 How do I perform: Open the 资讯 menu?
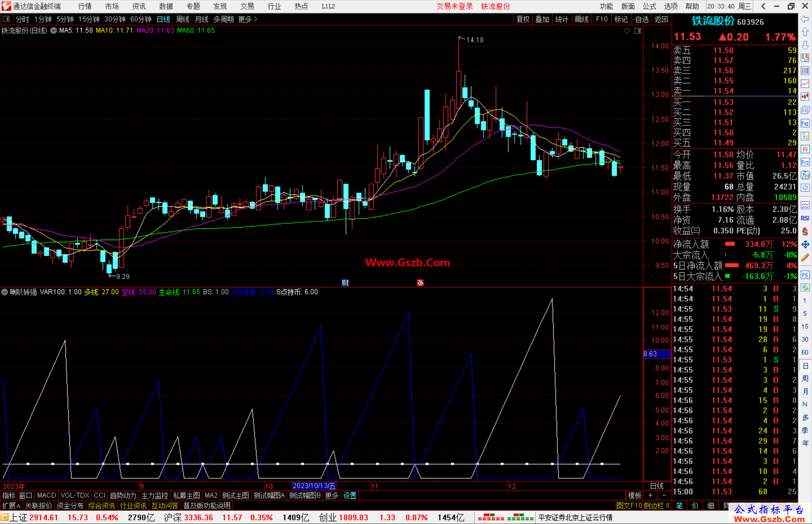139,6
